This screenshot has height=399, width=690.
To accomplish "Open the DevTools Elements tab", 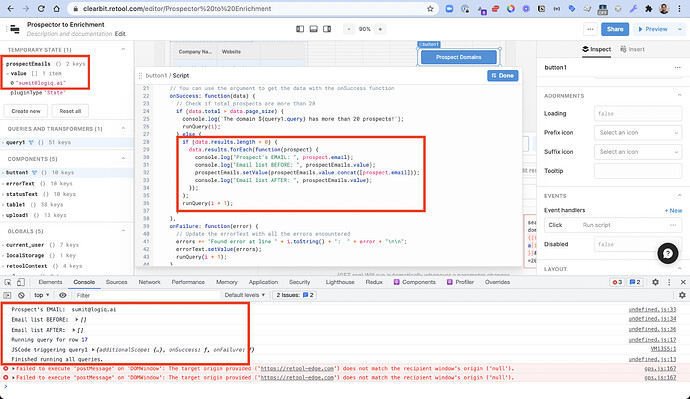I will point(50,282).
